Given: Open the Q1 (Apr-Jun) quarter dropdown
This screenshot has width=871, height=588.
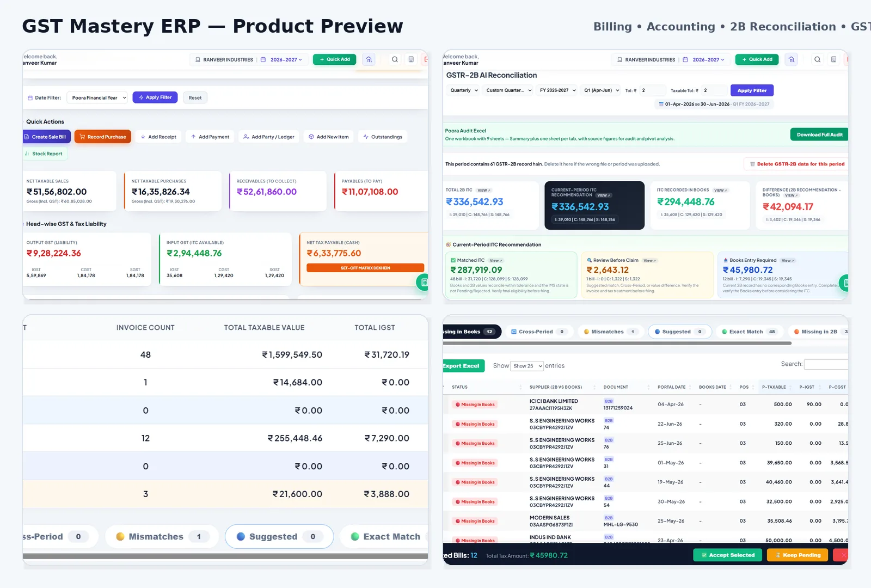Looking at the screenshot, I should (x=602, y=90).
